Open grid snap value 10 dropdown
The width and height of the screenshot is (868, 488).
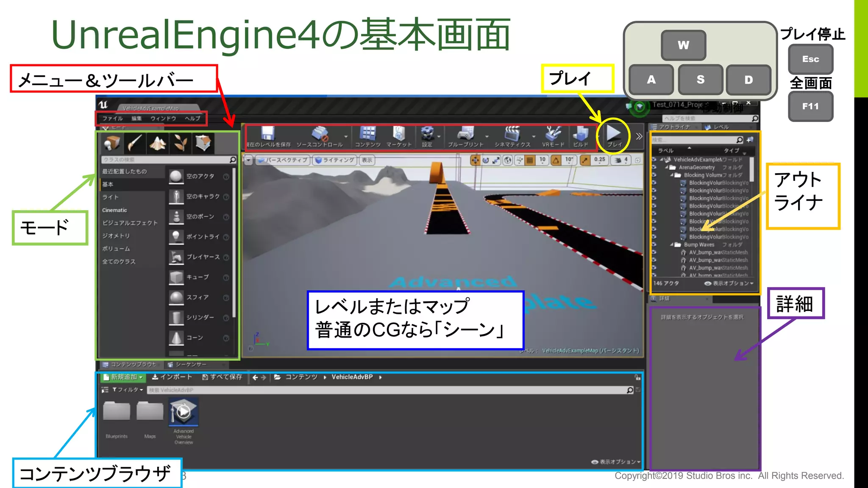click(542, 160)
